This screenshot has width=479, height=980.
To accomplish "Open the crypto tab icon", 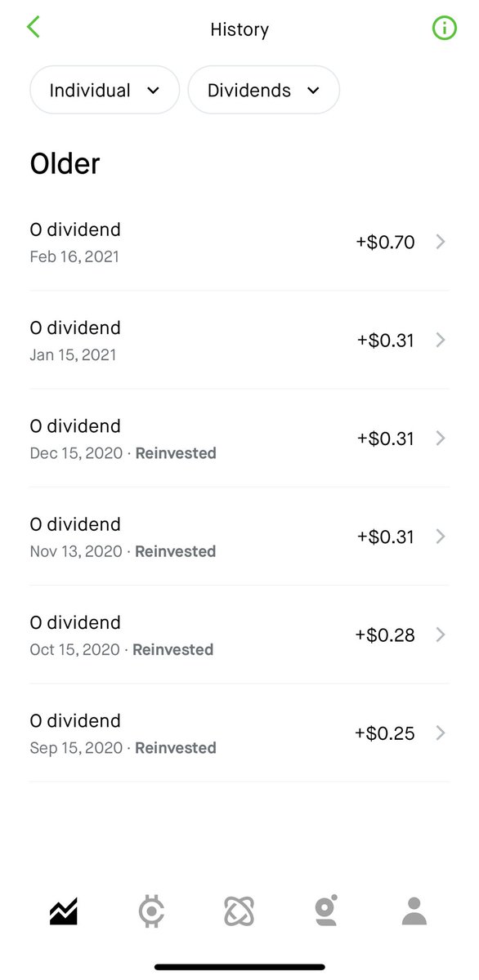I will coord(151,911).
